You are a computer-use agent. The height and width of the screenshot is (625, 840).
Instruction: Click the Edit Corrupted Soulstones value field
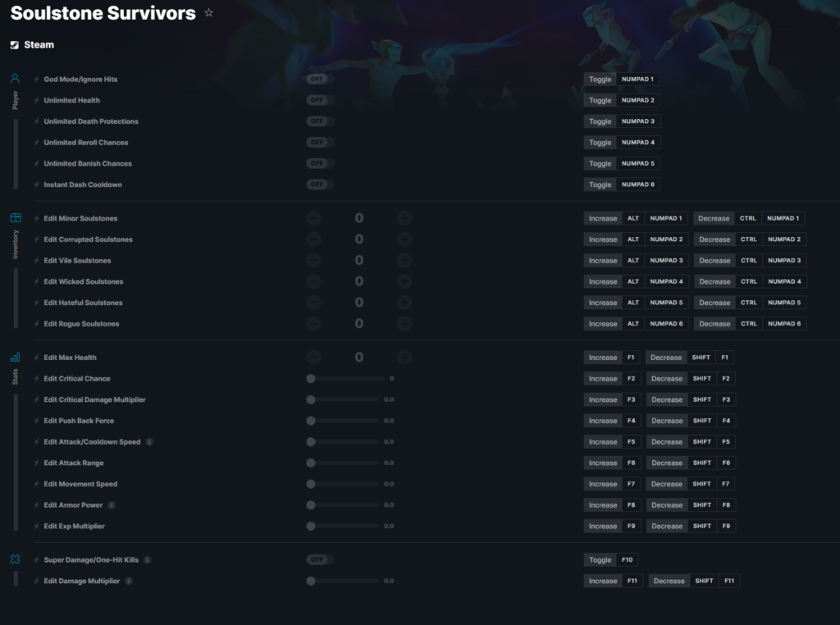359,240
